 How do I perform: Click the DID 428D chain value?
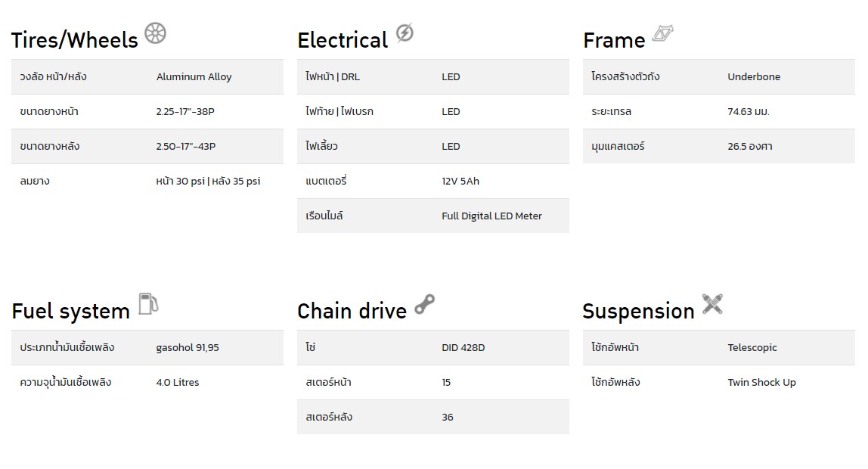pyautogui.click(x=463, y=348)
